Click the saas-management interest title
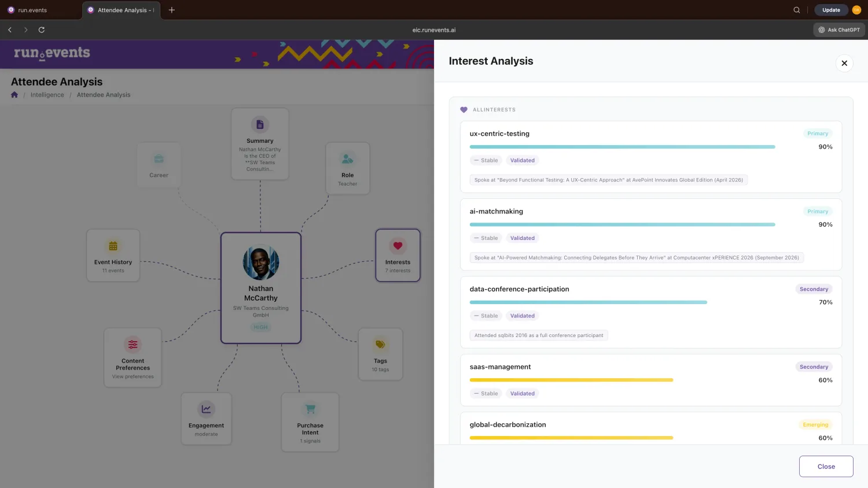 pyautogui.click(x=500, y=367)
